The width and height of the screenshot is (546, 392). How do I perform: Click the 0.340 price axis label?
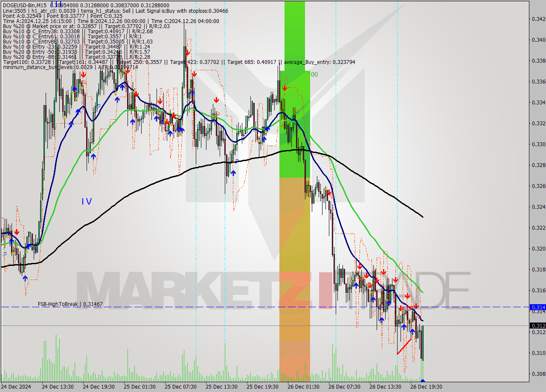click(538, 40)
